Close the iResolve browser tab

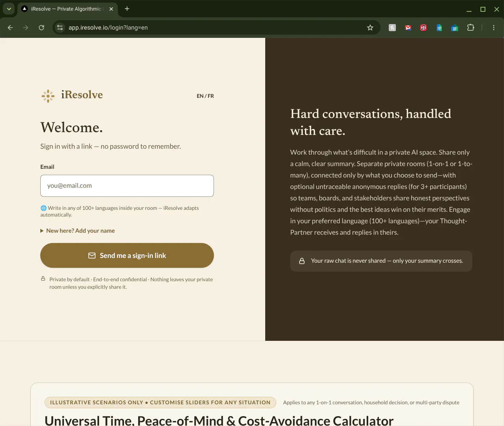[111, 9]
